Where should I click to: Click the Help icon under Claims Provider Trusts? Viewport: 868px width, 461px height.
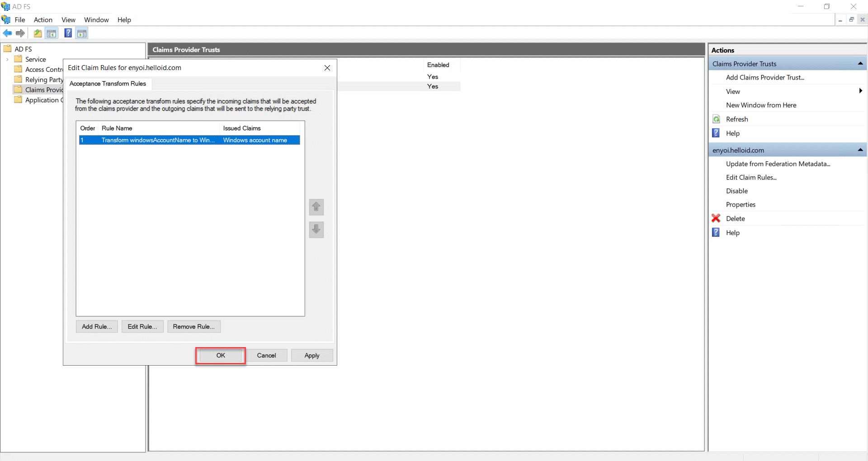716,133
